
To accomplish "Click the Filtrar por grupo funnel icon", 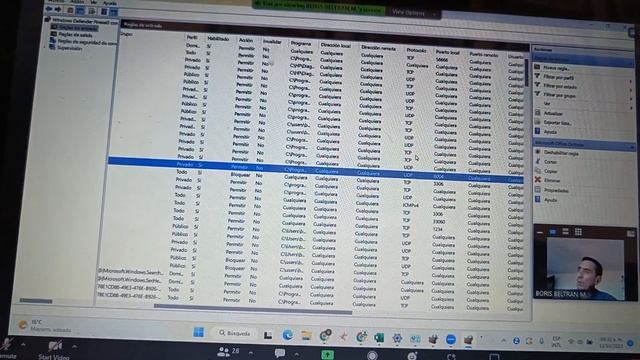I will pyautogui.click(x=538, y=94).
